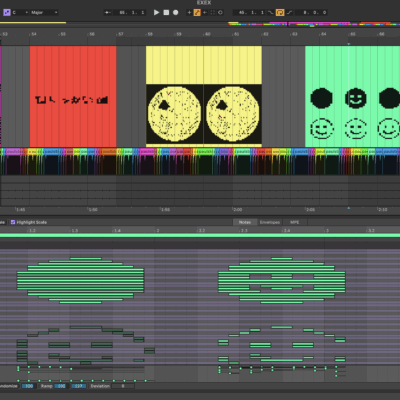Click the Capture MIDI bracket icon

213,12
